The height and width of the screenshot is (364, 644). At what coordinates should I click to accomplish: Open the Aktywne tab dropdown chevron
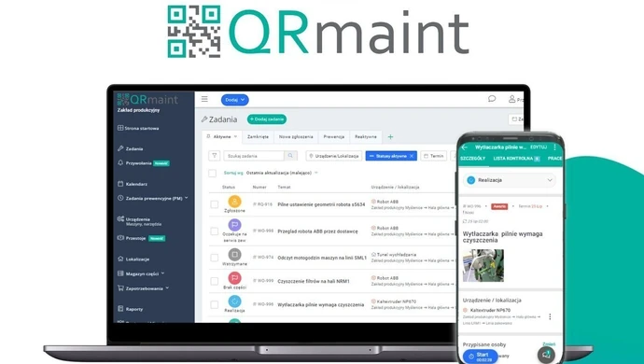pos(236,137)
